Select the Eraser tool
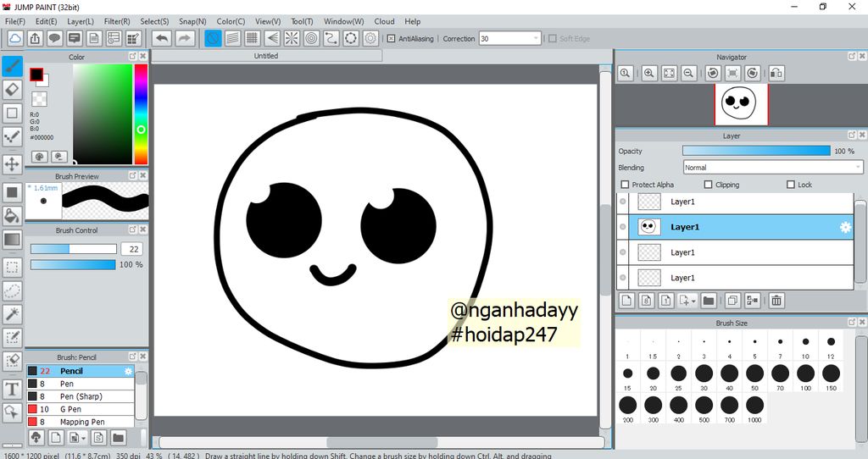 pyautogui.click(x=13, y=89)
